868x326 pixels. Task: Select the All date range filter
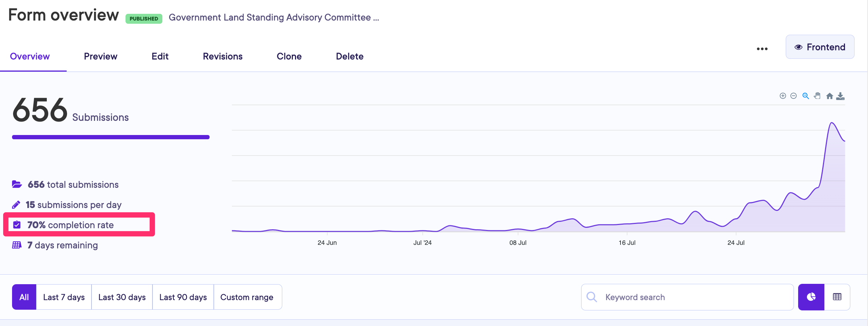click(x=24, y=297)
